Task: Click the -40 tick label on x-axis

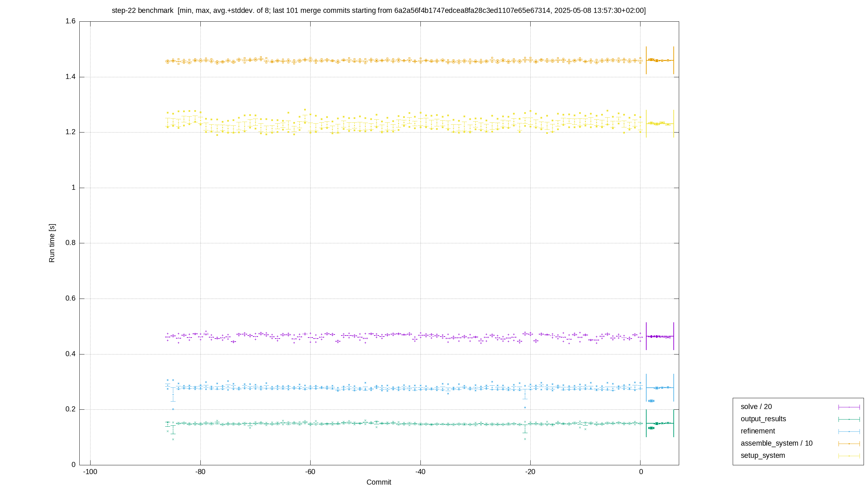Action: pyautogui.click(x=420, y=472)
